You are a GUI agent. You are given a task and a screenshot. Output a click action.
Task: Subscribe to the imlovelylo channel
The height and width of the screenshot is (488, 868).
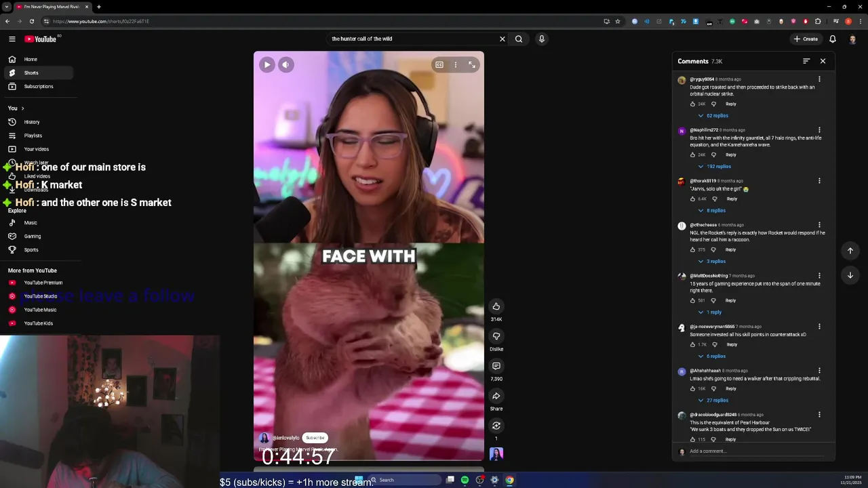click(315, 438)
